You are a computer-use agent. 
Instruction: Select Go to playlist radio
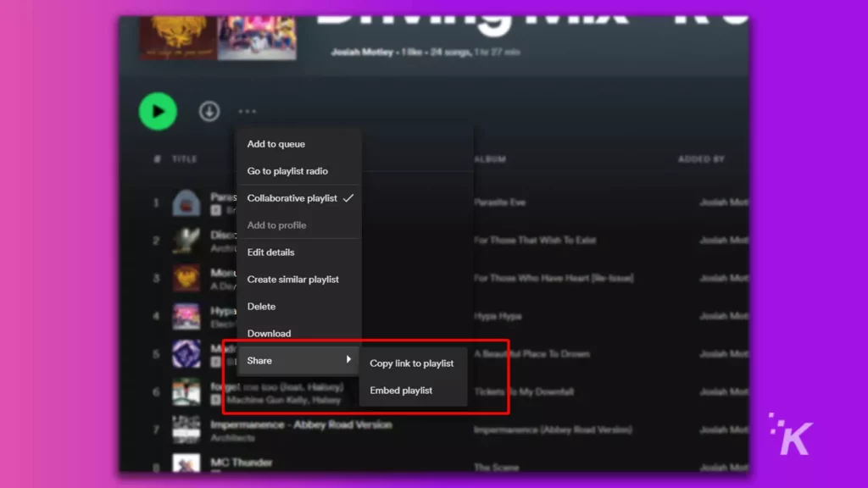tap(287, 170)
